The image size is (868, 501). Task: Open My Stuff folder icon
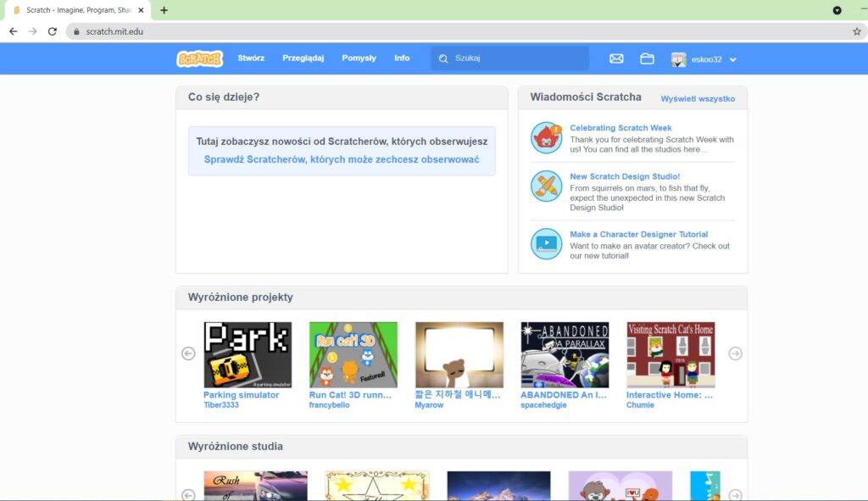tap(647, 58)
